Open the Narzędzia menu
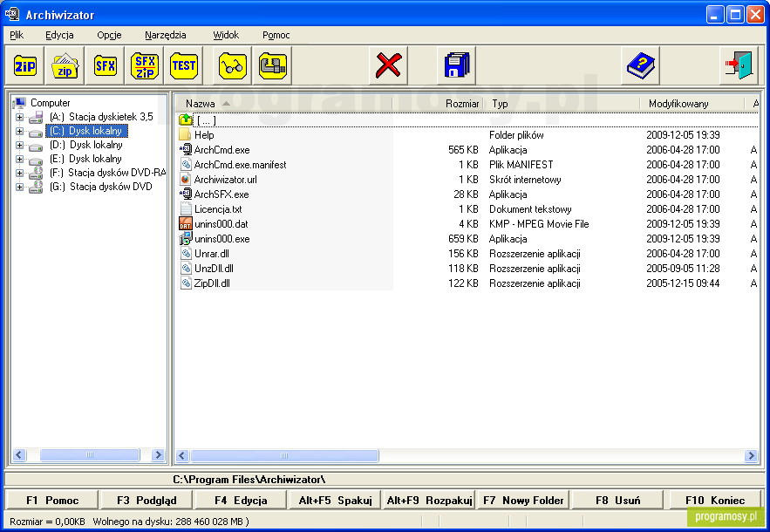This screenshot has width=770, height=532. 166,35
